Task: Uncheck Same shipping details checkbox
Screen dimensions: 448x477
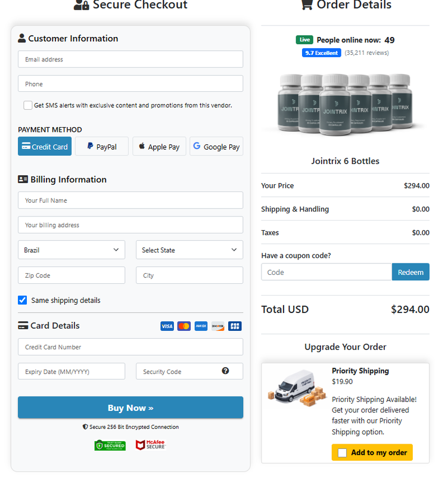Action: [23, 301]
